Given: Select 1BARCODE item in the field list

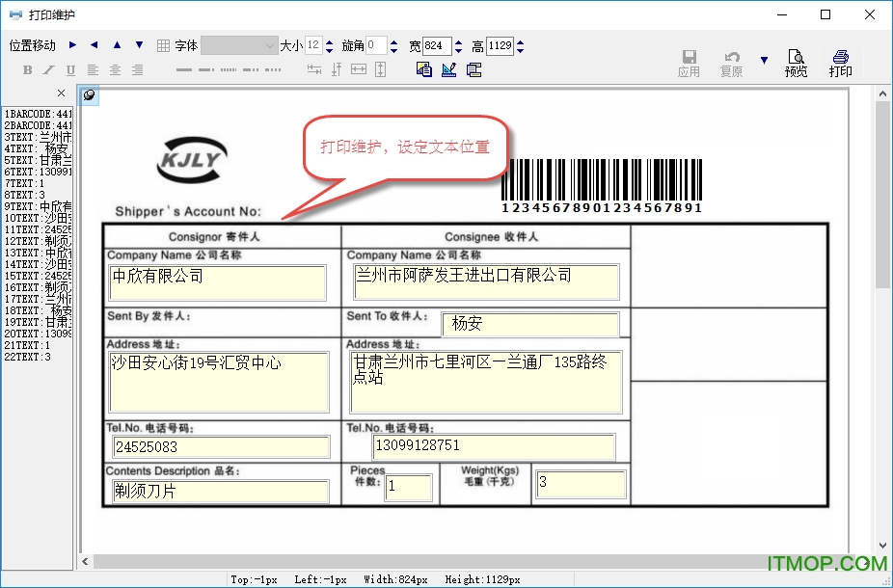Looking at the screenshot, I should click(x=38, y=114).
